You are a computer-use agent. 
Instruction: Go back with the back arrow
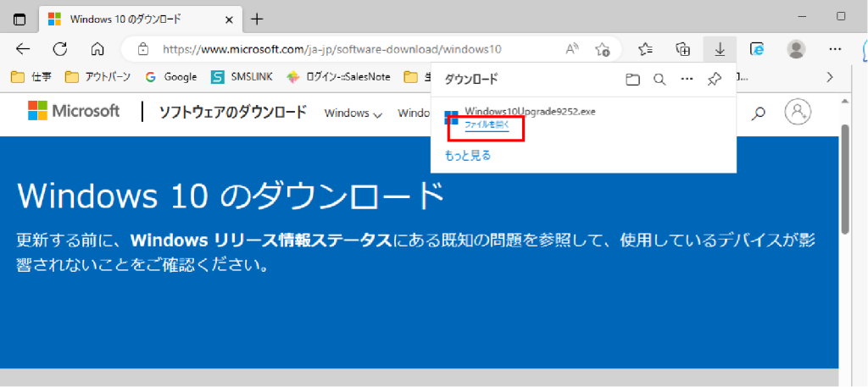click(23, 49)
